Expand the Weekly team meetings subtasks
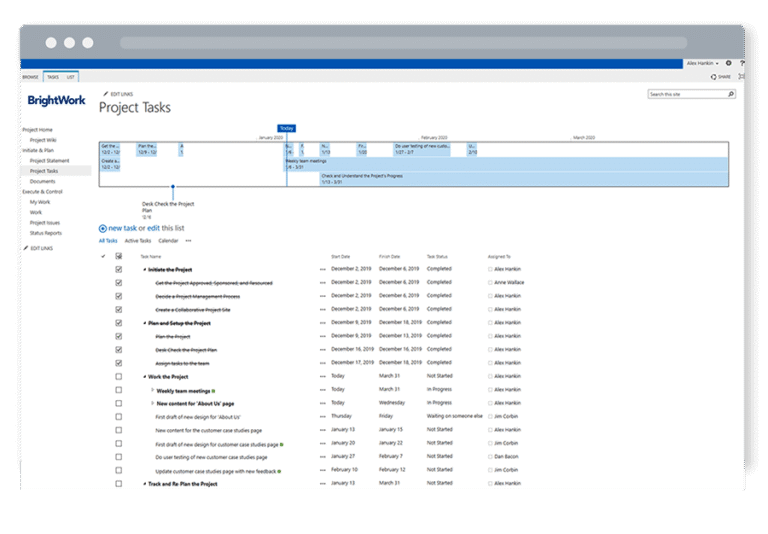Viewport: 768px width, 534px height. click(152, 390)
